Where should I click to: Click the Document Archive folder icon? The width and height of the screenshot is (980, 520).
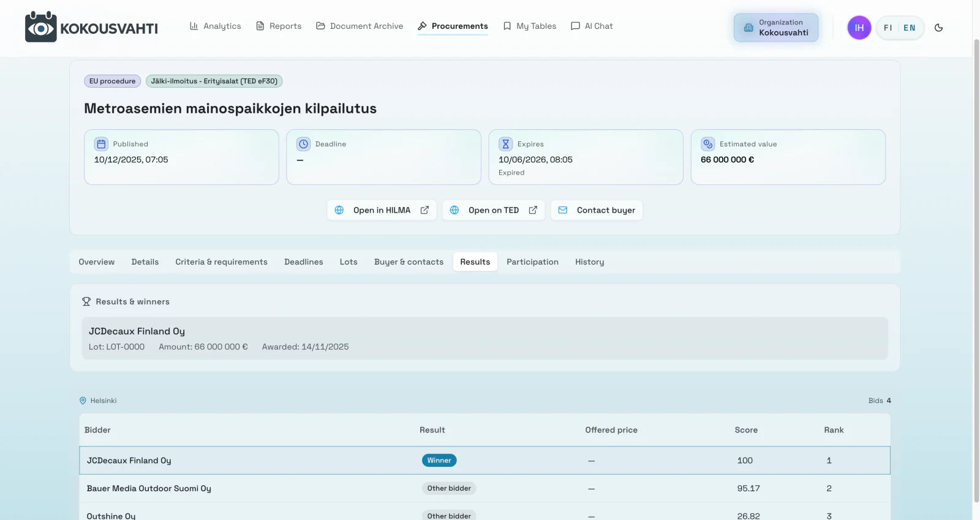coord(320,26)
